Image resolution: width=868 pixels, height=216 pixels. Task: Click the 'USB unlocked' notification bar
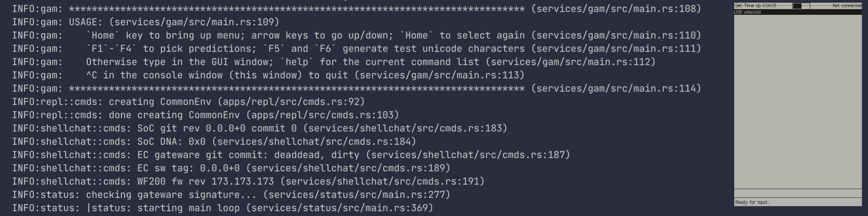[797, 12]
